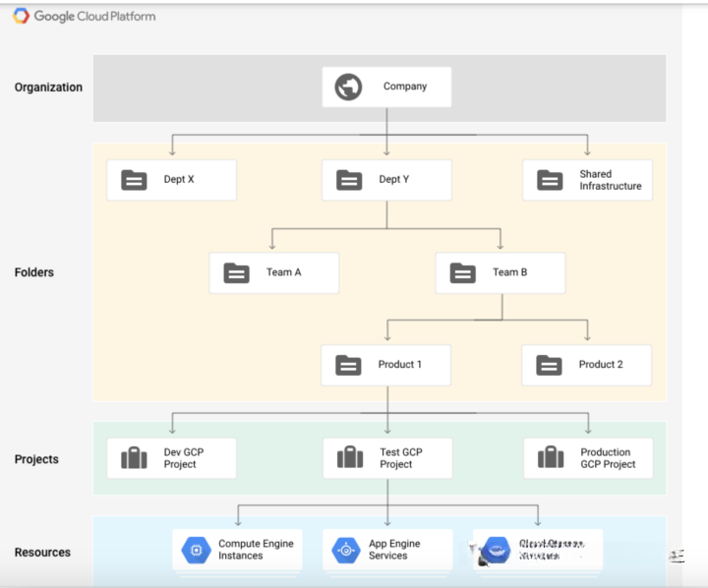Click the Organization row heading
Screen dimensions: 708x588
tap(48, 88)
